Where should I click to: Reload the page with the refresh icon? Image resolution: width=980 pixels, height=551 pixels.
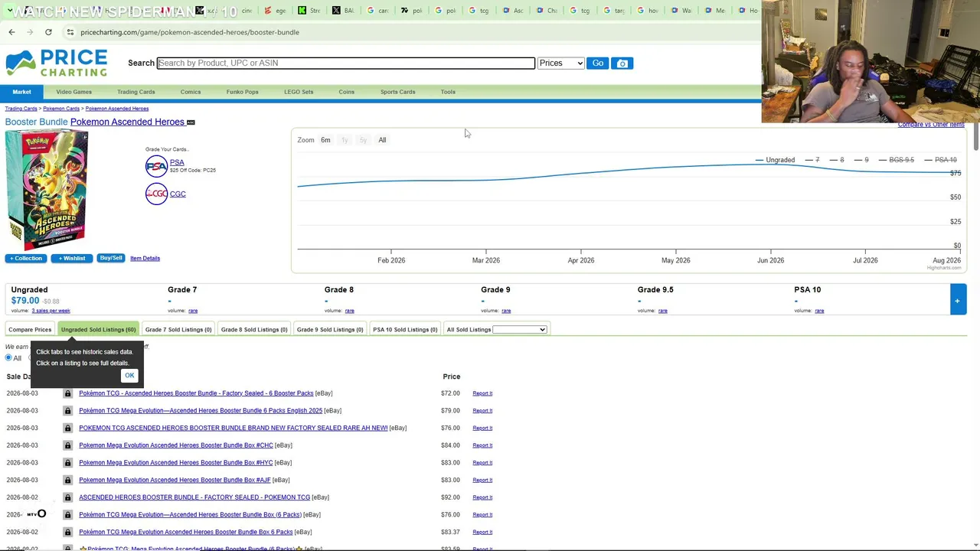[48, 32]
